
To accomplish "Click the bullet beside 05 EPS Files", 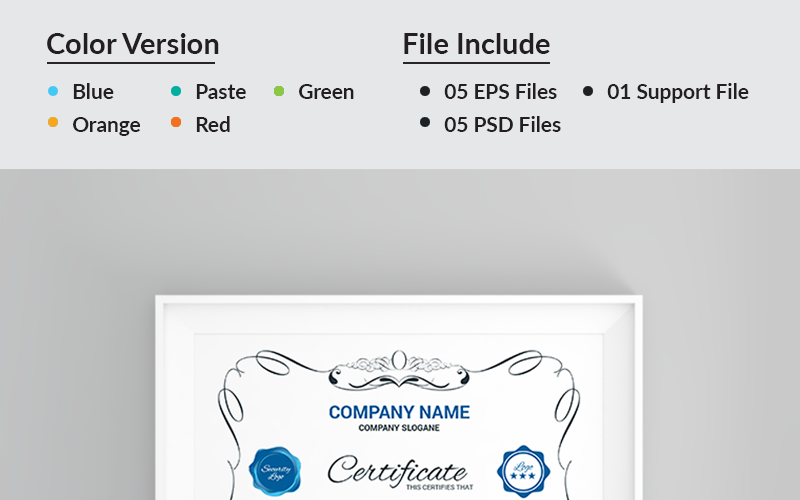I will click(425, 91).
